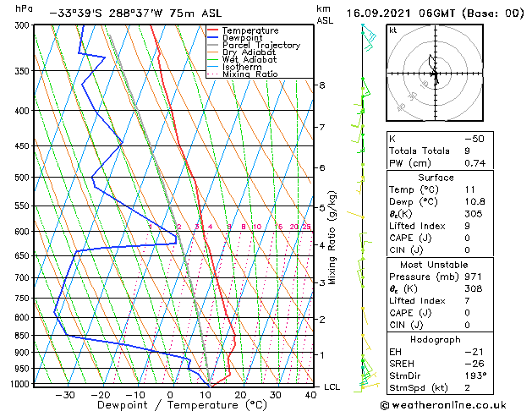Click the -30 temperature axis tick
Image resolution: width=532 pixels, height=411 pixels.
coord(64,396)
